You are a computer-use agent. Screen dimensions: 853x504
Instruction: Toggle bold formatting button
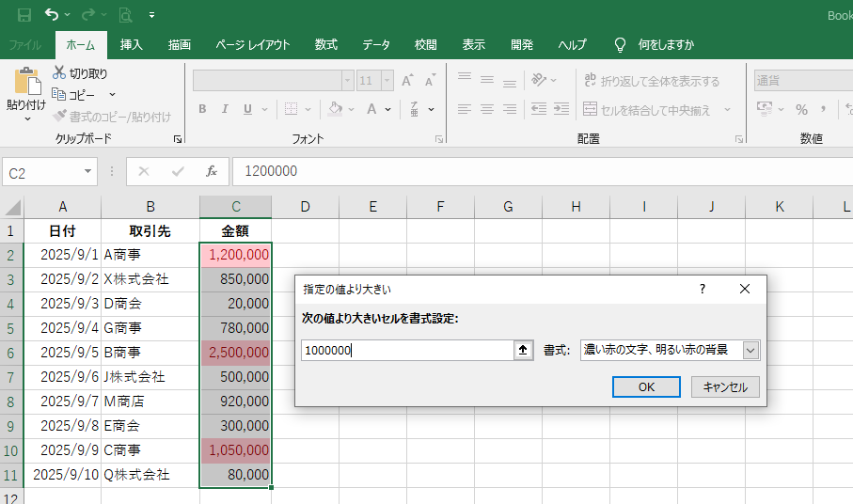[x=202, y=109]
